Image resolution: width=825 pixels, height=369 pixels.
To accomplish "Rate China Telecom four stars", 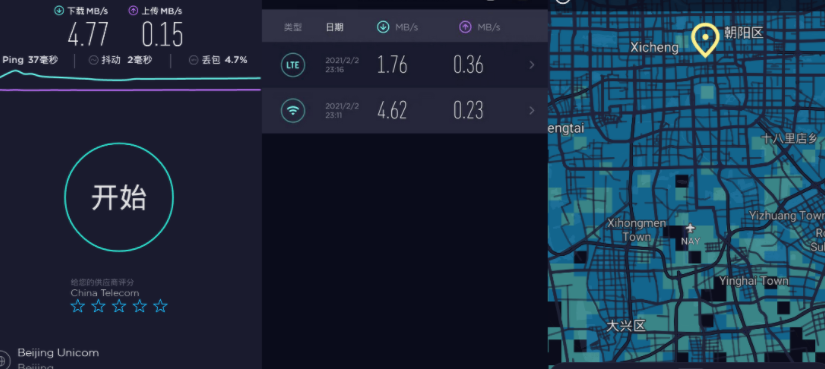I will [x=139, y=306].
